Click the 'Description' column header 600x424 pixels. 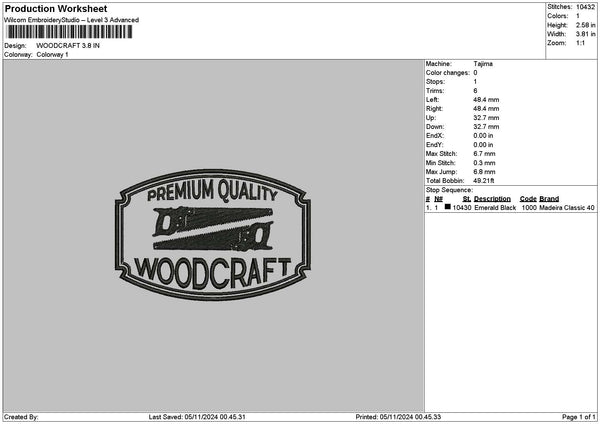pos(492,199)
